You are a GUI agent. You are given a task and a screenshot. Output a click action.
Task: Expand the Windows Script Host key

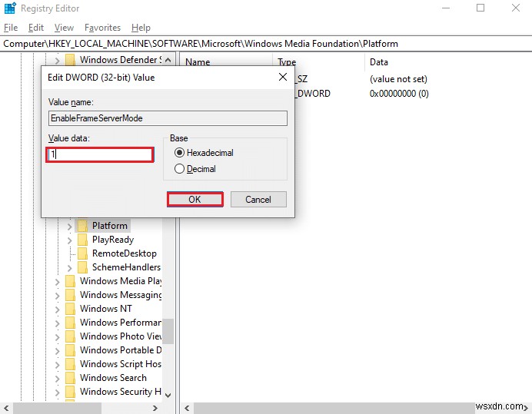tap(58, 365)
